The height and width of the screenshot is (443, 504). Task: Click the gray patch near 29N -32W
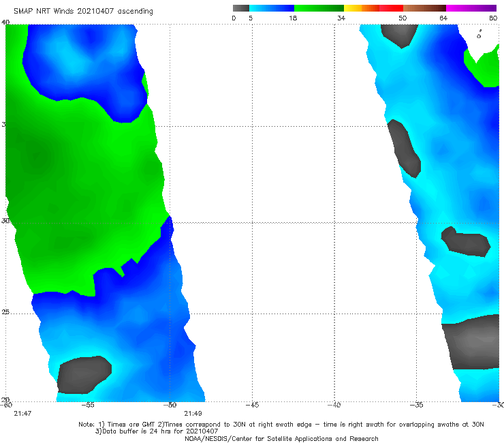pyautogui.click(x=465, y=242)
